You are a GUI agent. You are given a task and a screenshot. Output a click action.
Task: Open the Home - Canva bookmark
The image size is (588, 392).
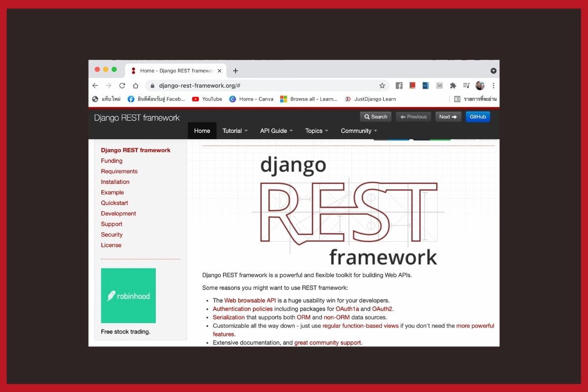251,99
